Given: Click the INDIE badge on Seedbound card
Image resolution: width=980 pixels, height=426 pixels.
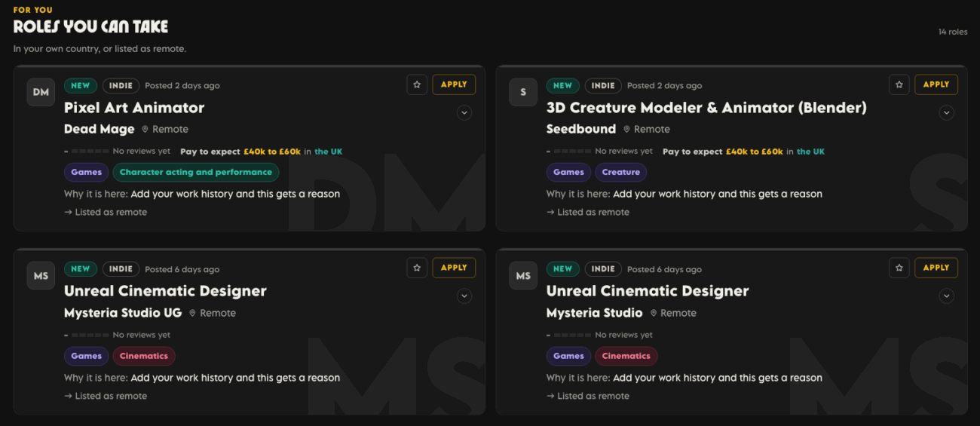Looking at the screenshot, I should (x=603, y=86).
